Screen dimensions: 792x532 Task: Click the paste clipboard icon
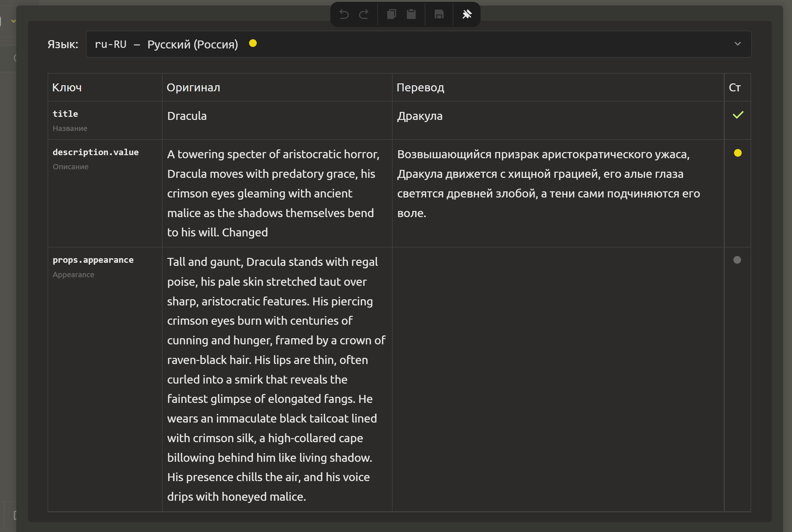click(x=411, y=14)
